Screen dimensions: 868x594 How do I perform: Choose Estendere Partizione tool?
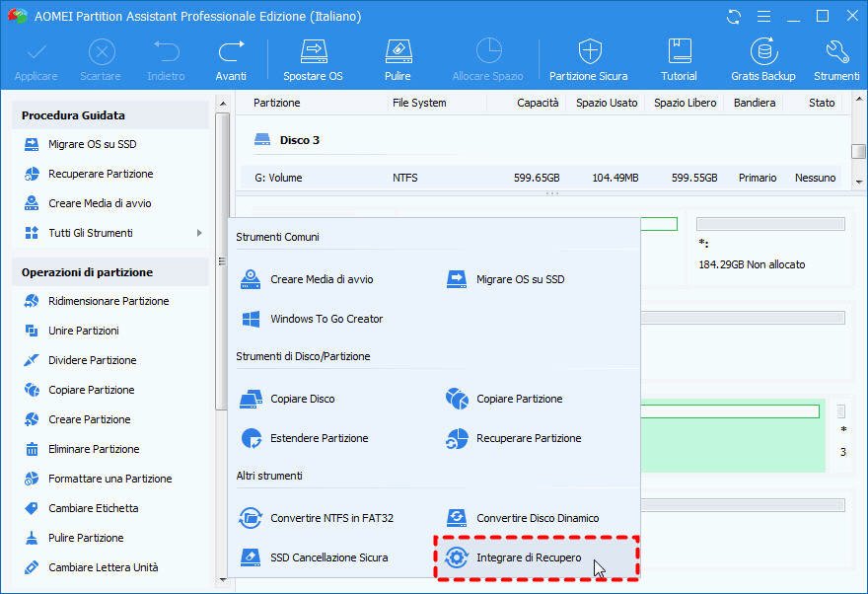(305, 438)
